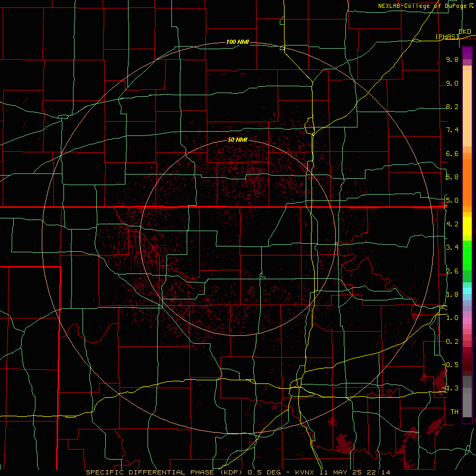
Task: Click the 9.8 value on the color scale
Action: point(452,59)
